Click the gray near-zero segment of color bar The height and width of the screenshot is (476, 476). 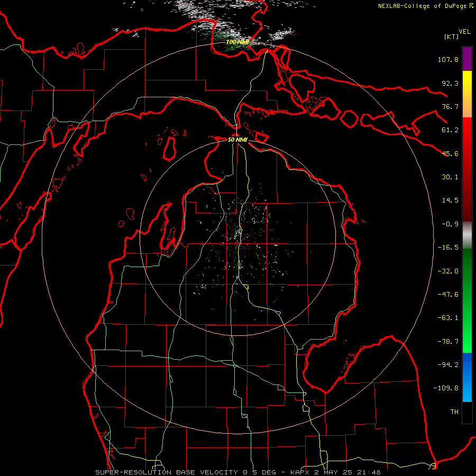[467, 234]
